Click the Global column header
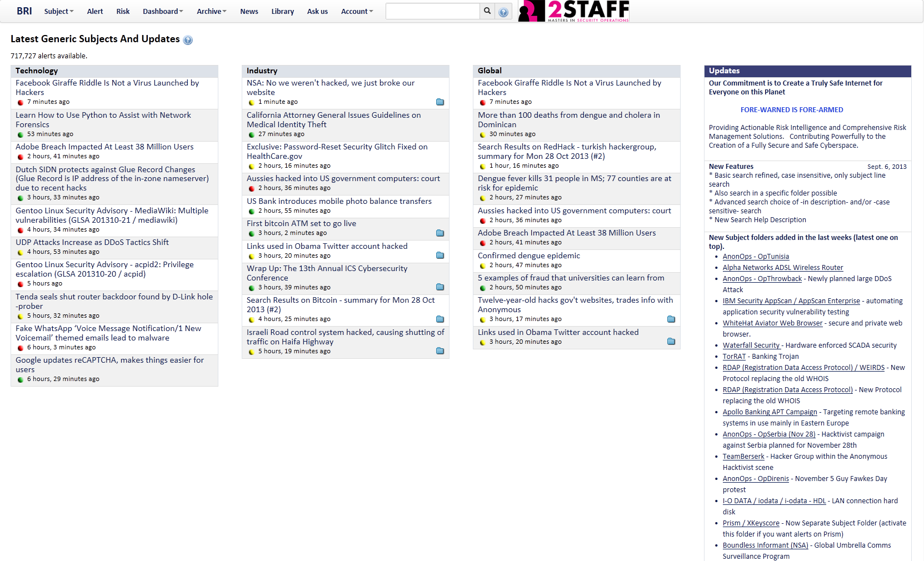 click(x=577, y=71)
